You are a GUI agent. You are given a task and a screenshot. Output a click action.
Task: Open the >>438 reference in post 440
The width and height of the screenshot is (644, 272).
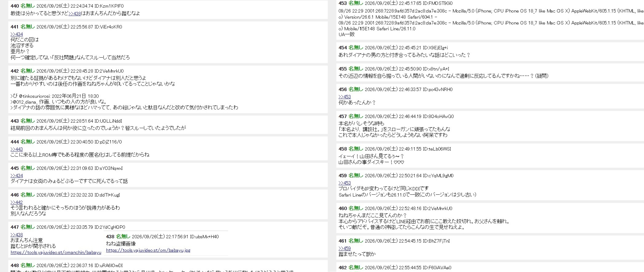(75, 13)
